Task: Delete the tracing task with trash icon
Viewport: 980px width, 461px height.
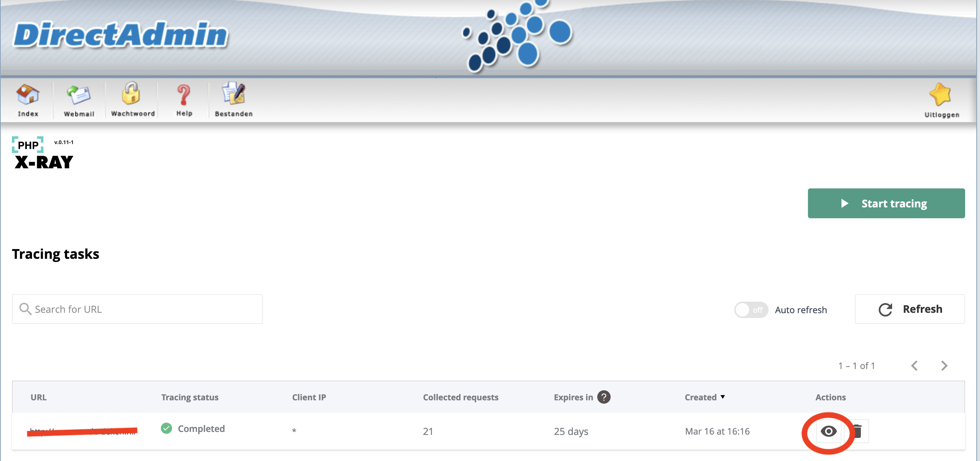Action: [x=857, y=431]
